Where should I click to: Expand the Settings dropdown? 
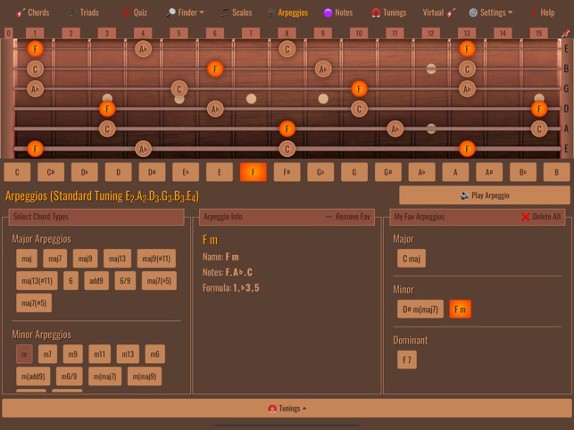(x=491, y=12)
